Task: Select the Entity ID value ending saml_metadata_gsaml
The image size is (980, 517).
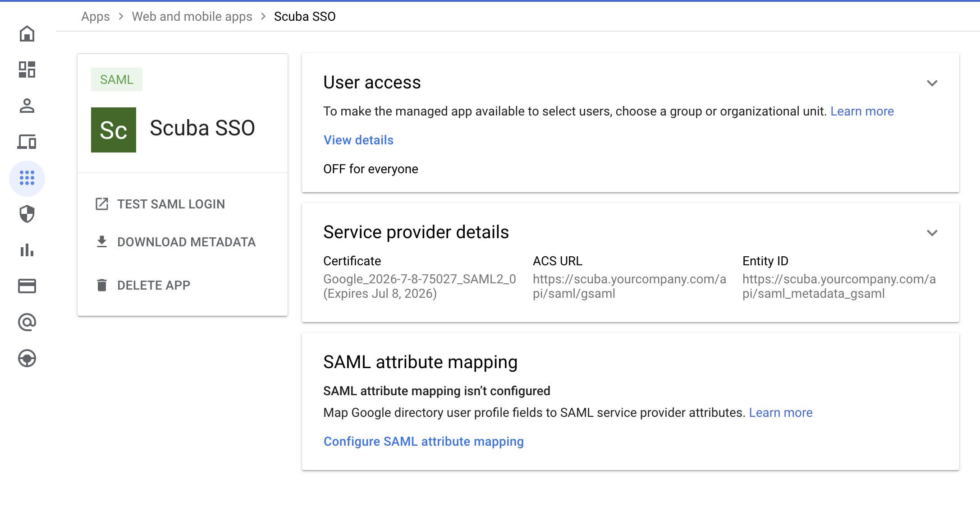Action: coord(839,286)
